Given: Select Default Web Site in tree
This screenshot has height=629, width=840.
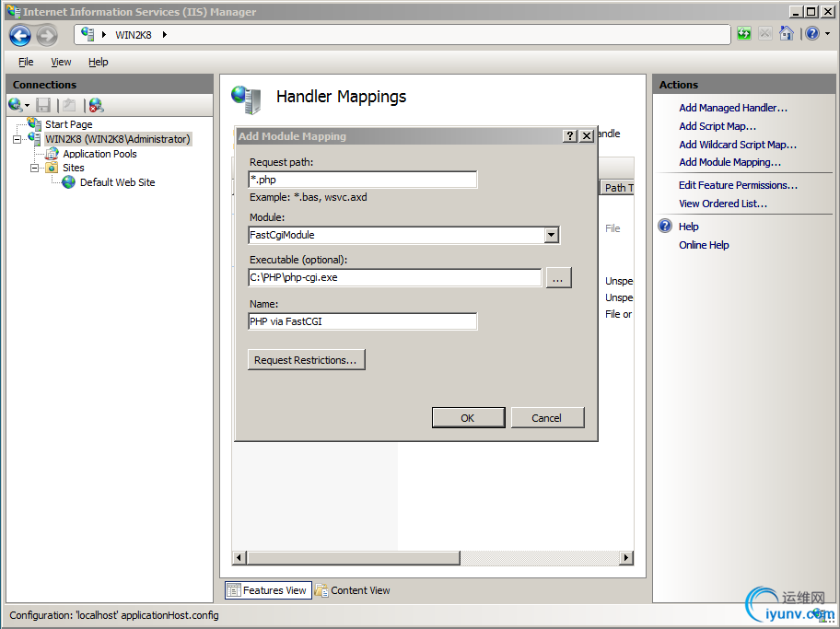Looking at the screenshot, I should (117, 182).
